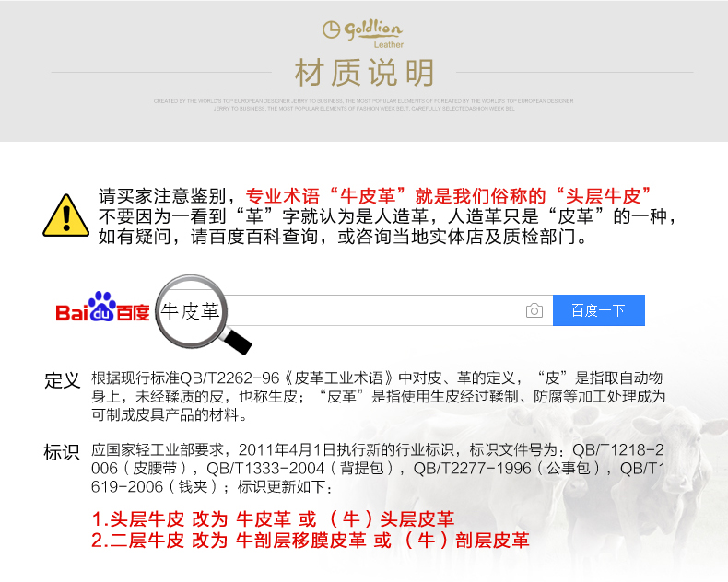Click the 百度一下 search button
This screenshot has height=582, width=728.
pos(598,310)
